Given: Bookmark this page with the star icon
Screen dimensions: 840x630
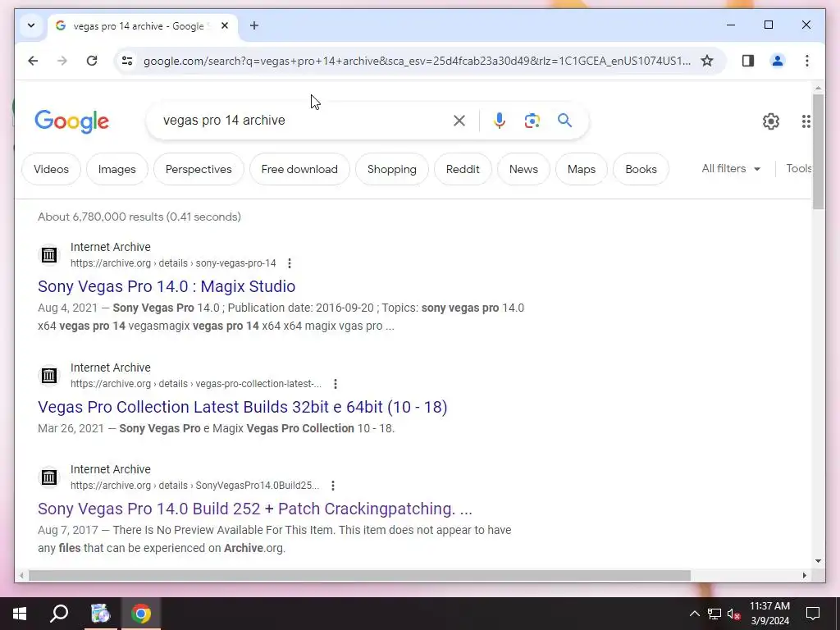Looking at the screenshot, I should [x=707, y=61].
